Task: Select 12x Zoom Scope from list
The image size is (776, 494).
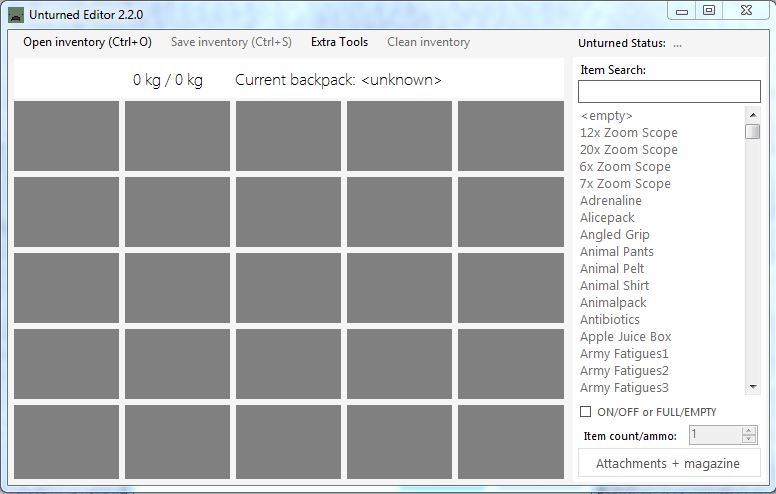Action: click(629, 133)
